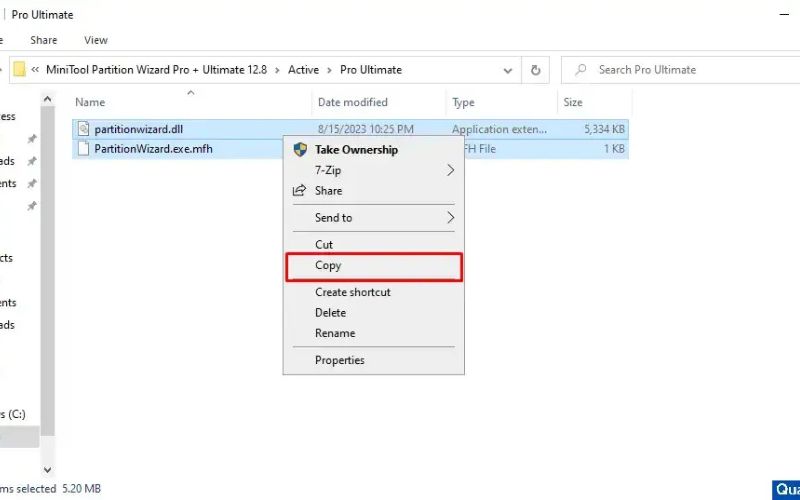Expand breadcrumb chevron after Active
Viewport: 800px width, 500px height.
[329, 70]
